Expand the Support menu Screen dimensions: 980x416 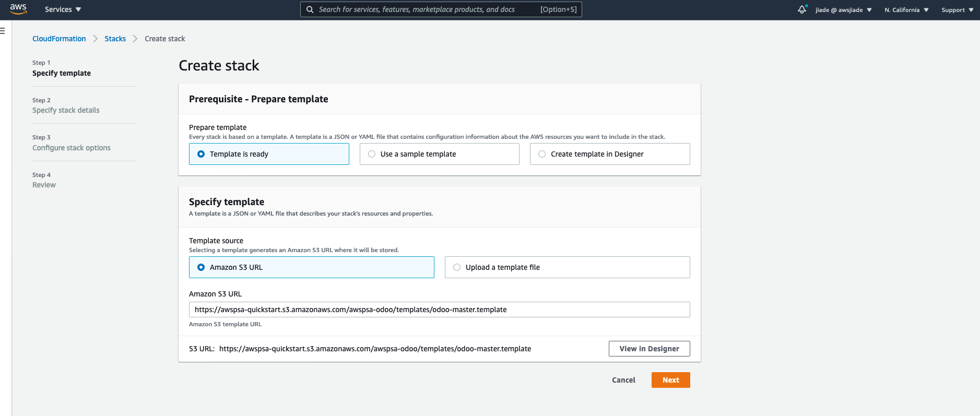click(x=957, y=10)
